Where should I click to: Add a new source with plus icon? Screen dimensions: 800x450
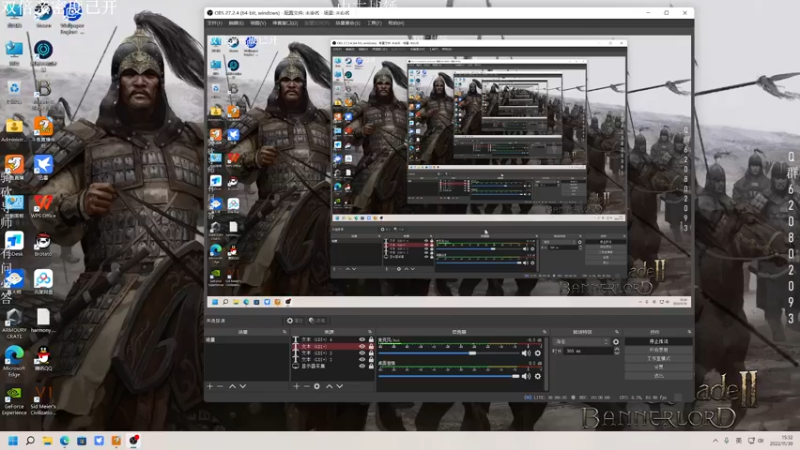(296, 386)
